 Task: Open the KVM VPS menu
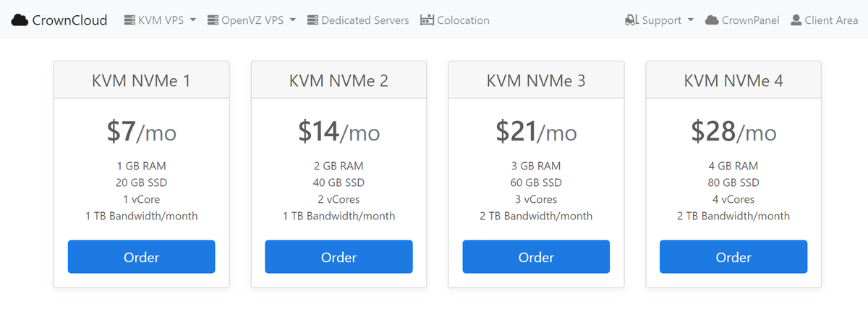point(161,20)
